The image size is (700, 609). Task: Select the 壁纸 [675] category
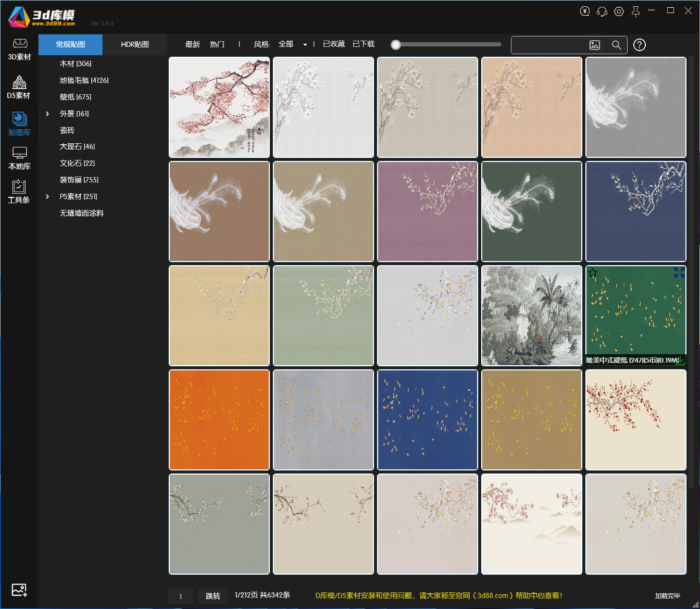(76, 97)
